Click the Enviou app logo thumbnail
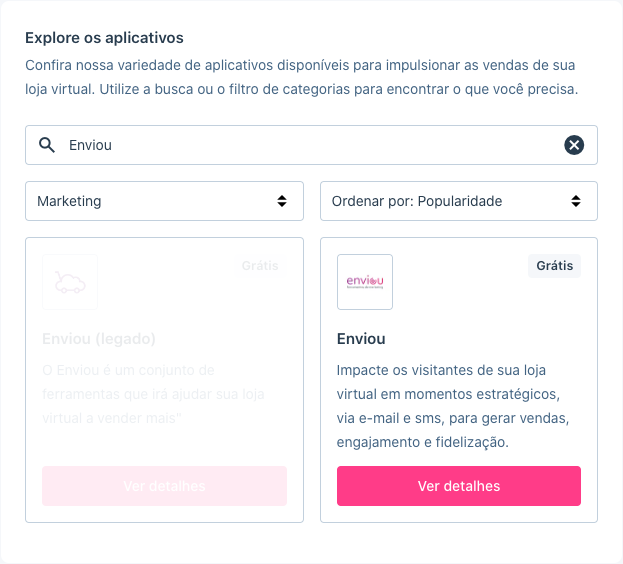Viewport: 623px width, 564px height. pyautogui.click(x=365, y=282)
